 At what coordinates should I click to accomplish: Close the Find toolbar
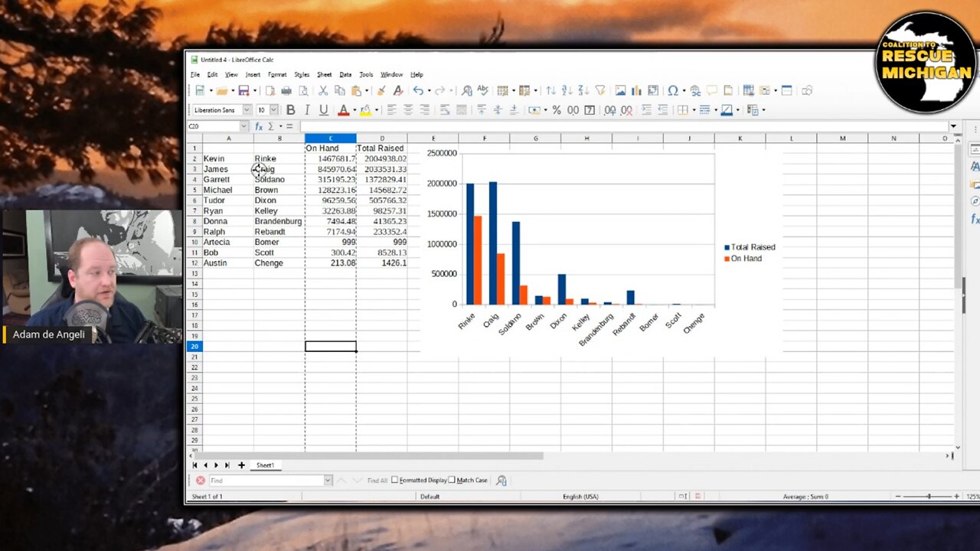tap(200, 481)
